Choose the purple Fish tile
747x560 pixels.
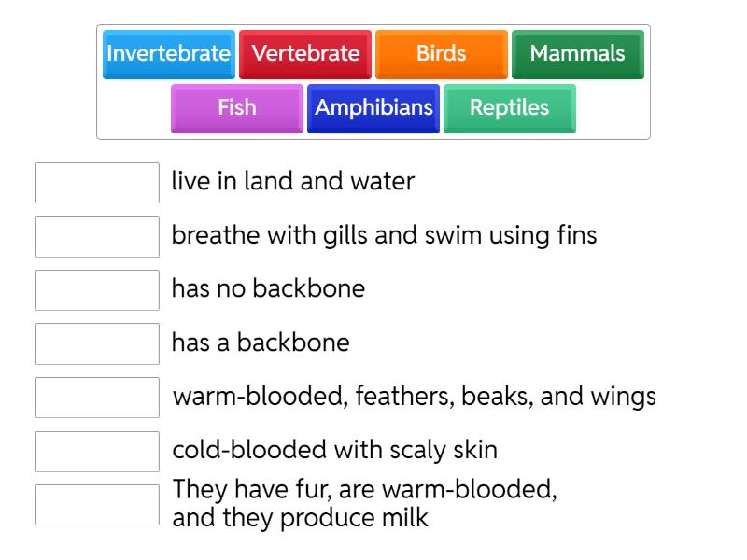pos(237,108)
